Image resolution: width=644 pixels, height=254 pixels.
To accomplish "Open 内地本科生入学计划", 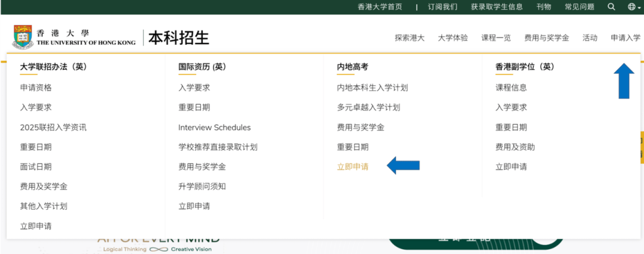I will (x=373, y=88).
